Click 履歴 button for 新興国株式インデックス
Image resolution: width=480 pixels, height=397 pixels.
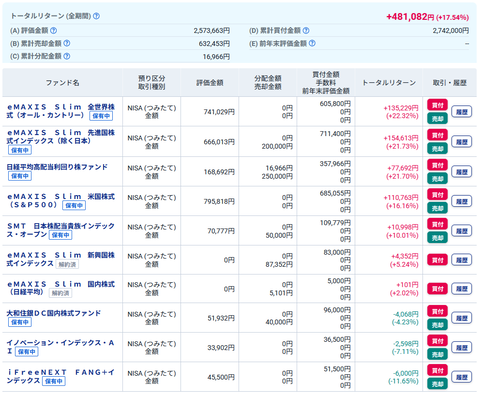(x=462, y=260)
